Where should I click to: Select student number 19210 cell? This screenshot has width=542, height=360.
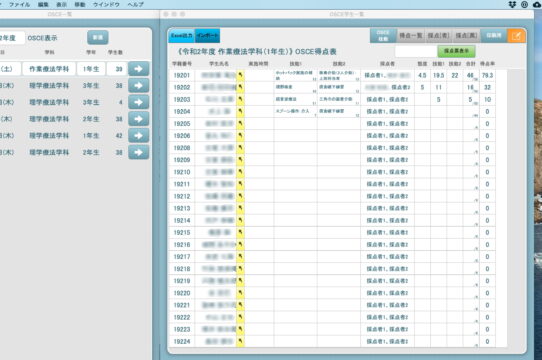(182, 172)
